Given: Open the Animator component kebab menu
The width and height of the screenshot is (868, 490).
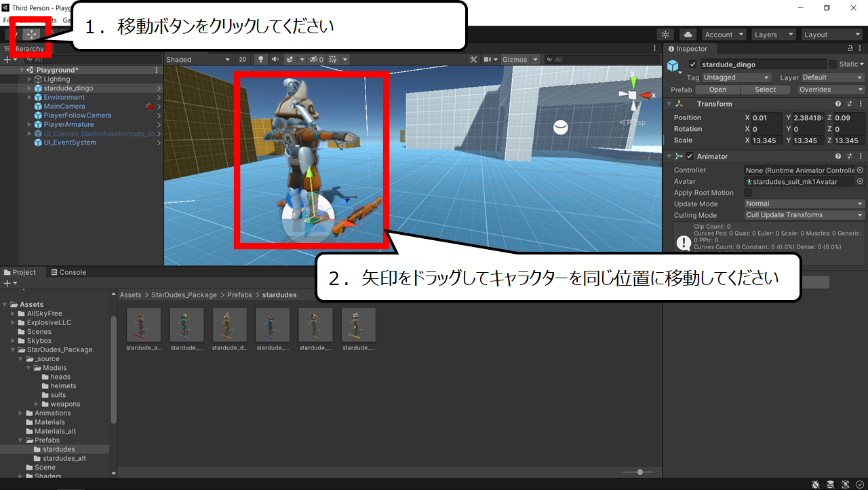Looking at the screenshot, I should click(861, 156).
